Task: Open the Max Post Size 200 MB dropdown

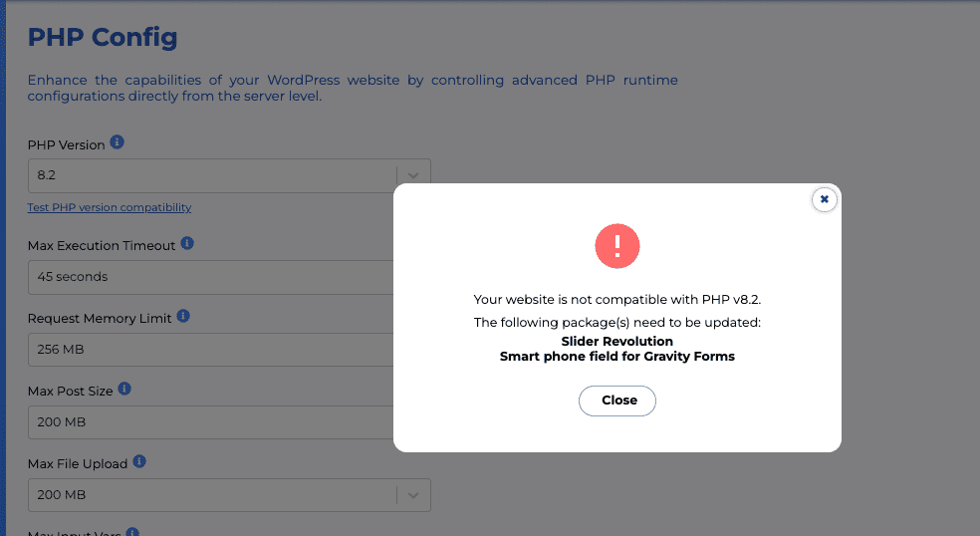Action: coord(211,422)
